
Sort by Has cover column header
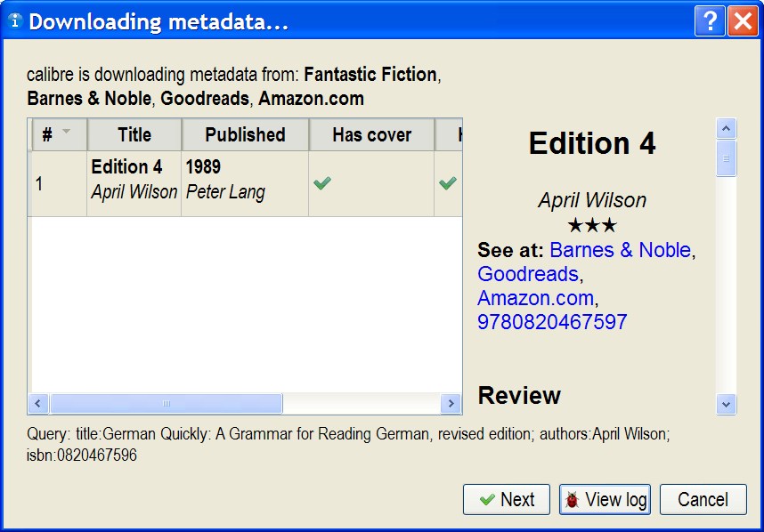pos(371,135)
